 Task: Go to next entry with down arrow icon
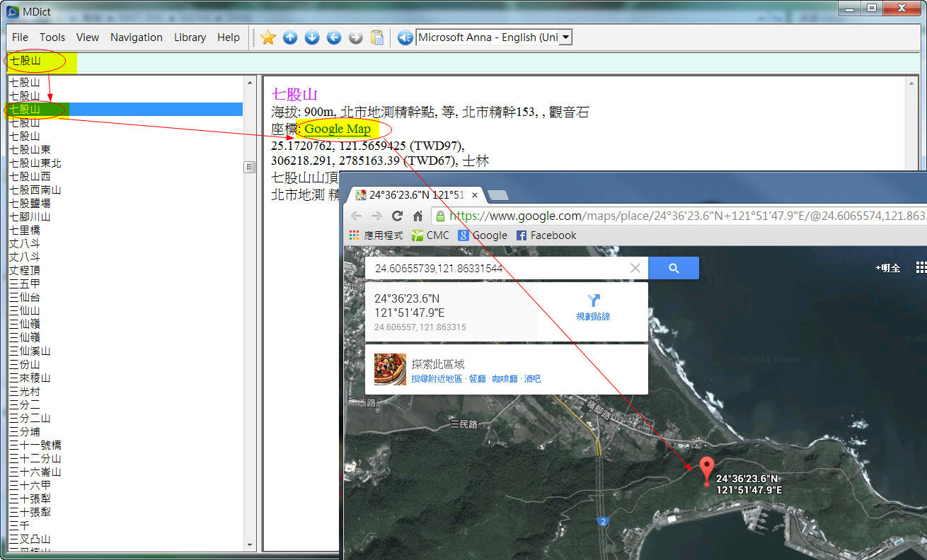pyautogui.click(x=312, y=37)
